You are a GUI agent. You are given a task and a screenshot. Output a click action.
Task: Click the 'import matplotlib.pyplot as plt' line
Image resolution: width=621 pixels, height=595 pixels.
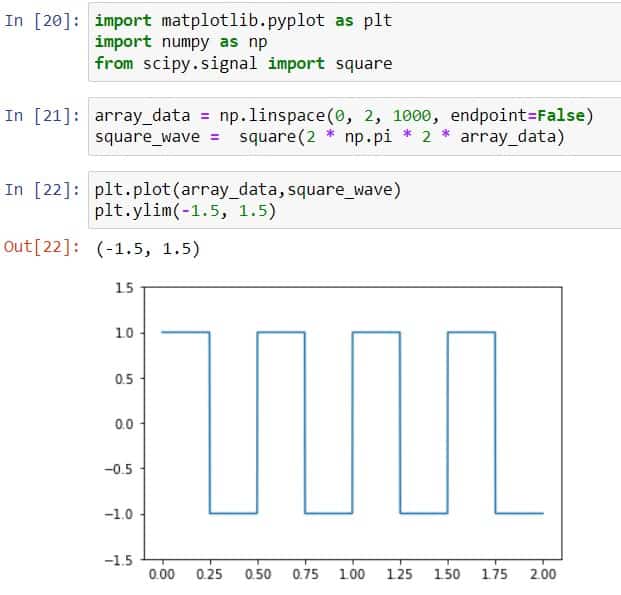pos(243,21)
